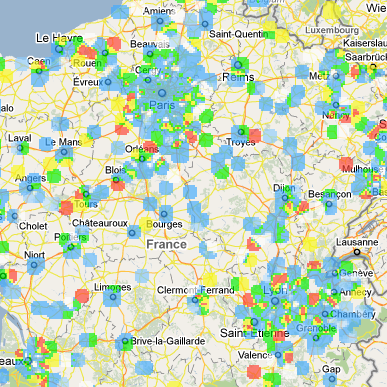Click the Lyon city marker circle
387x387 pixels.
click(x=275, y=301)
